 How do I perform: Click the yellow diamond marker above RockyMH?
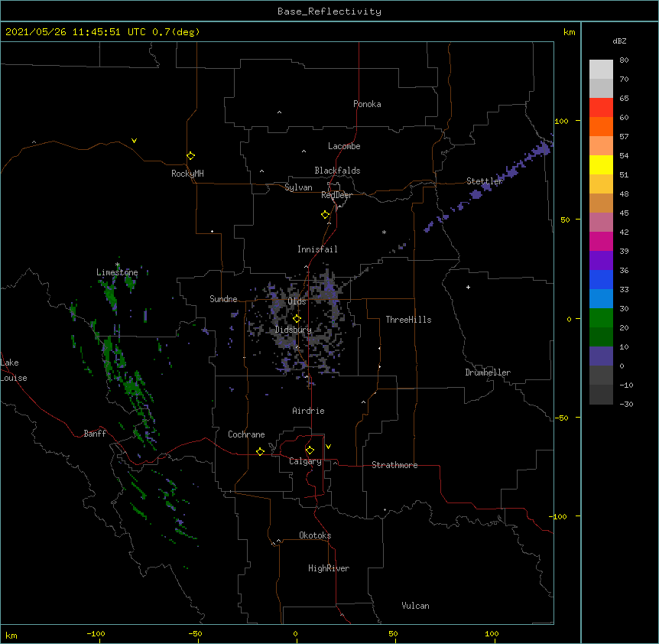pos(190,156)
